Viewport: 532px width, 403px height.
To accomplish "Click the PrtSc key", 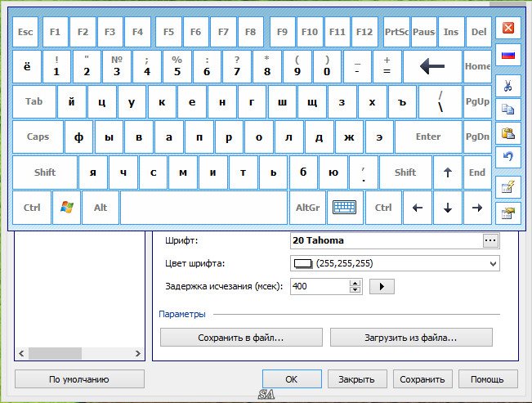I will click(x=396, y=32).
